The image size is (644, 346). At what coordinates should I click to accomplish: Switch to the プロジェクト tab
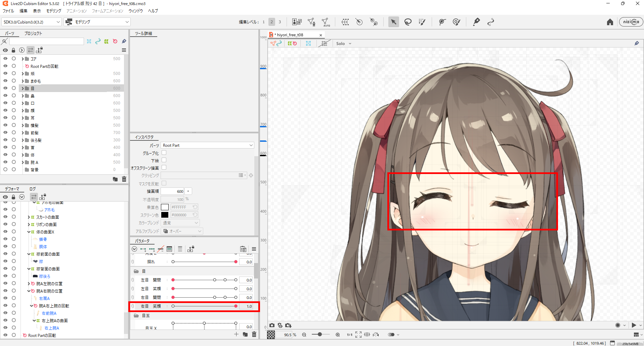(33, 33)
